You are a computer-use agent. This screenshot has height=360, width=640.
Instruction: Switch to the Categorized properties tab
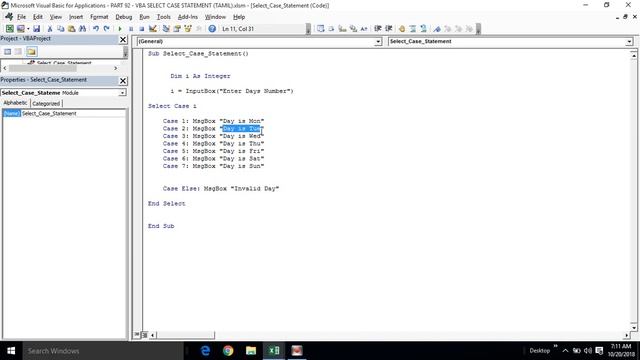pos(46,104)
